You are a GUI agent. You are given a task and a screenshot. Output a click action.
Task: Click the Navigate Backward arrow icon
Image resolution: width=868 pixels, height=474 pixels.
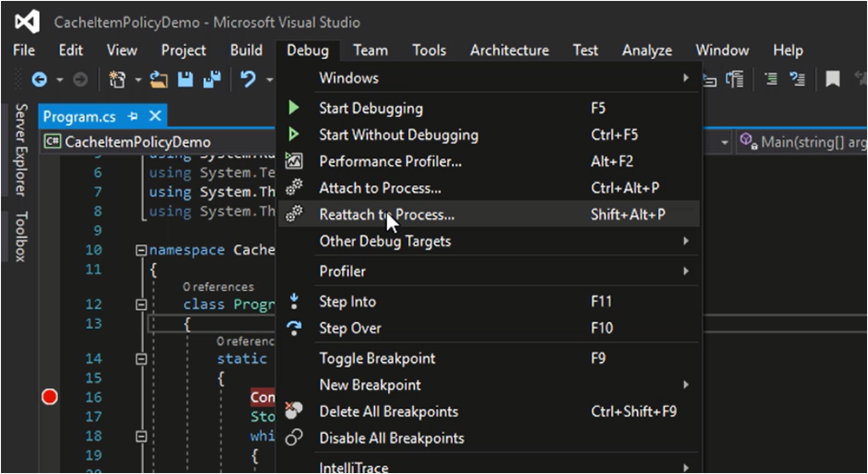(39, 80)
